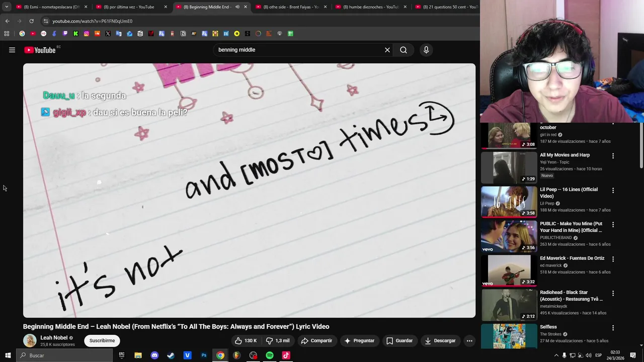644x362 pixels.
Task: Switch to 'humbe dieznoches' tab
Action: point(371,7)
